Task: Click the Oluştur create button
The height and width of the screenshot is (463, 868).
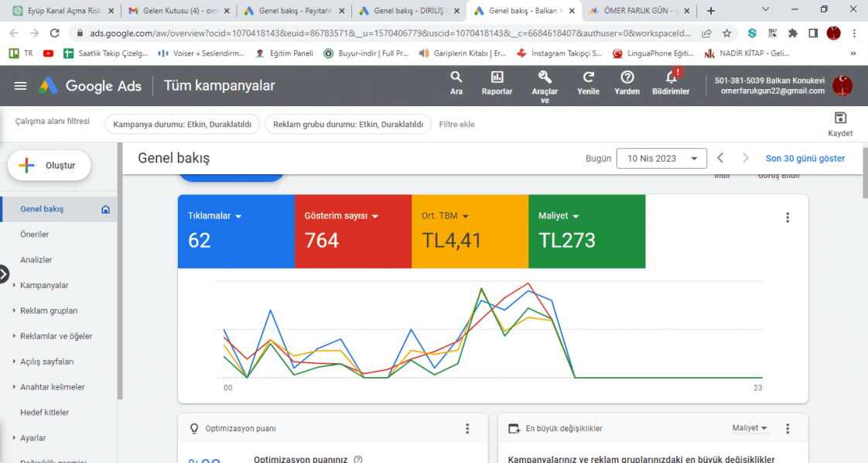Action: [x=50, y=166]
